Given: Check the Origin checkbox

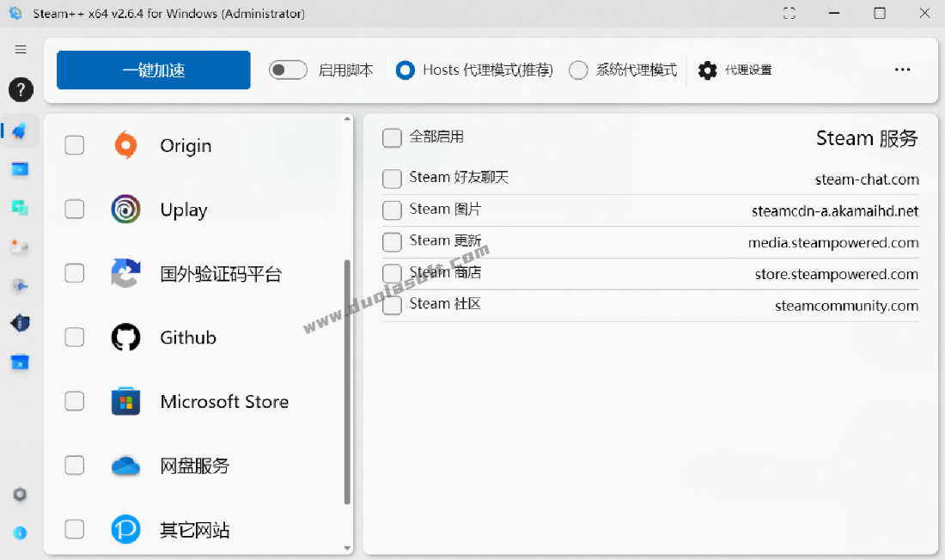Looking at the screenshot, I should pyautogui.click(x=74, y=145).
